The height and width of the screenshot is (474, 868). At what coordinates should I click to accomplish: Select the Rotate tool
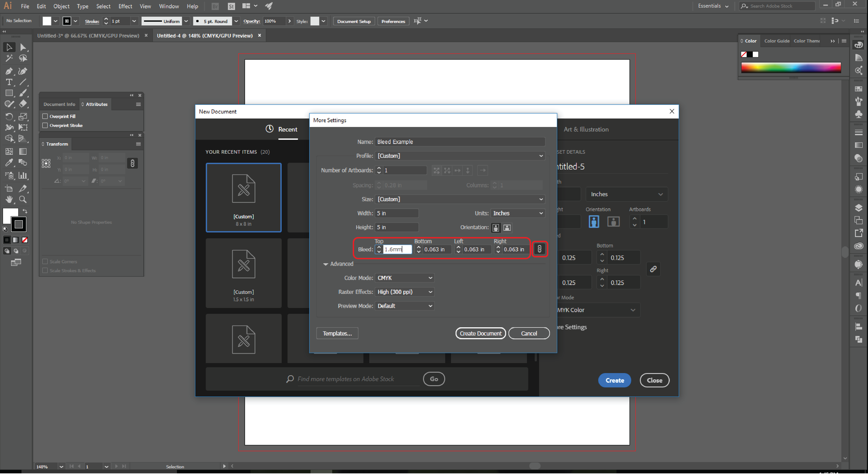click(x=9, y=117)
